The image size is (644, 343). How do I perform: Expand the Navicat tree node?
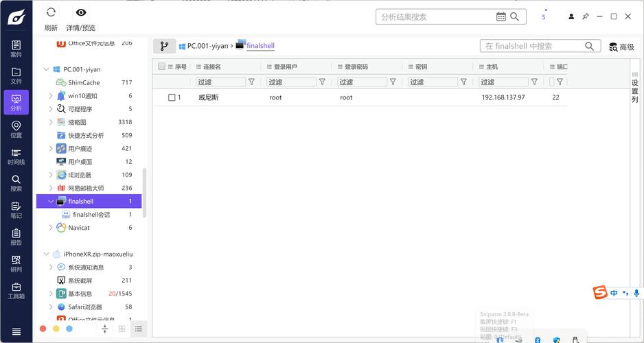tap(51, 227)
